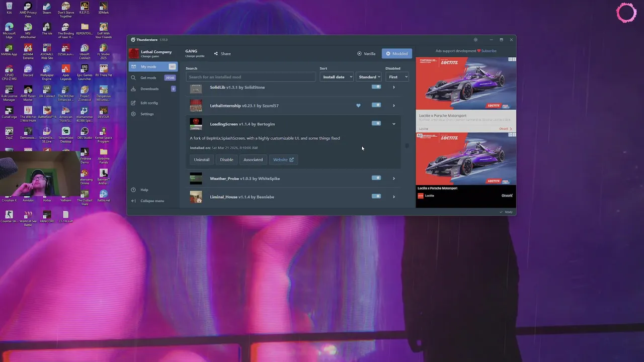Open the Disabled First dropdown
This screenshot has width=644, height=362.
point(397,77)
